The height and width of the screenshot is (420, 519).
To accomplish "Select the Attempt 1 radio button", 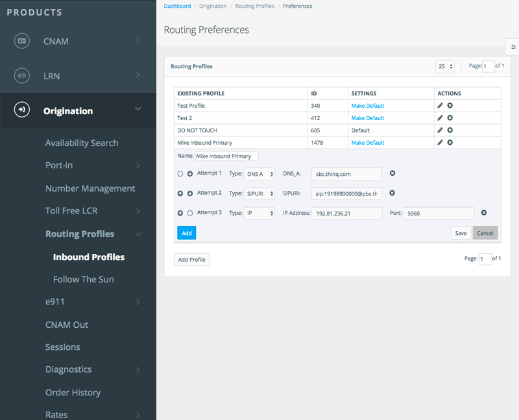I will (x=180, y=174).
